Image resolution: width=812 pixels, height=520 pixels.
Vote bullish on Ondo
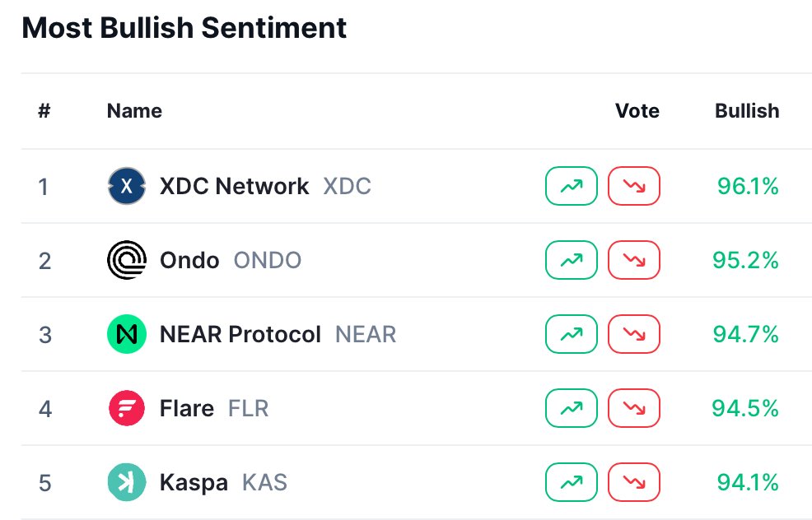coord(572,260)
